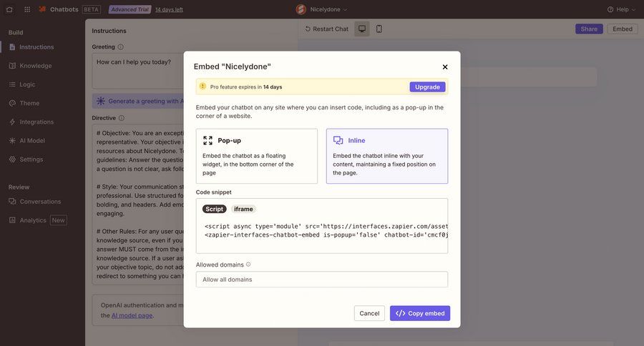Open Conversations in the sidebar
This screenshot has height=346, width=644.
click(40, 202)
